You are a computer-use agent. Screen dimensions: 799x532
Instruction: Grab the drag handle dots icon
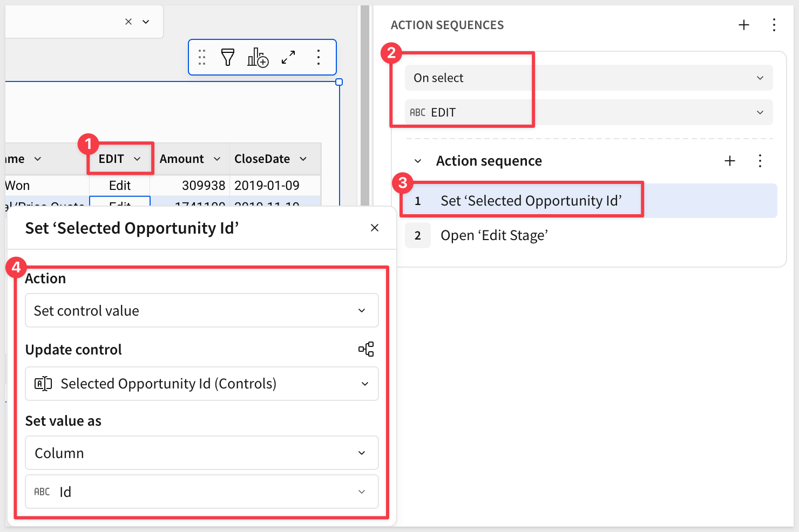(x=202, y=57)
